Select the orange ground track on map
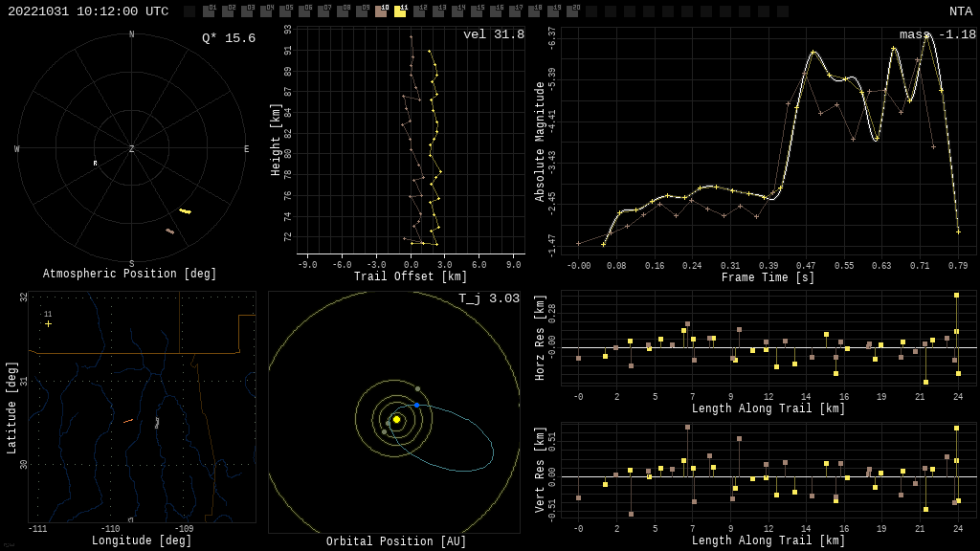The image size is (980, 551). pos(127,420)
